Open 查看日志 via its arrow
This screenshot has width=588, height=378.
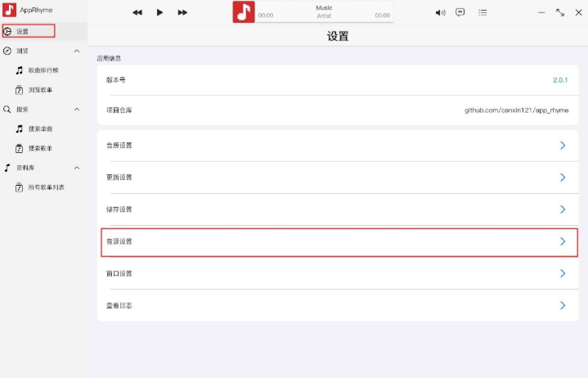pos(563,305)
